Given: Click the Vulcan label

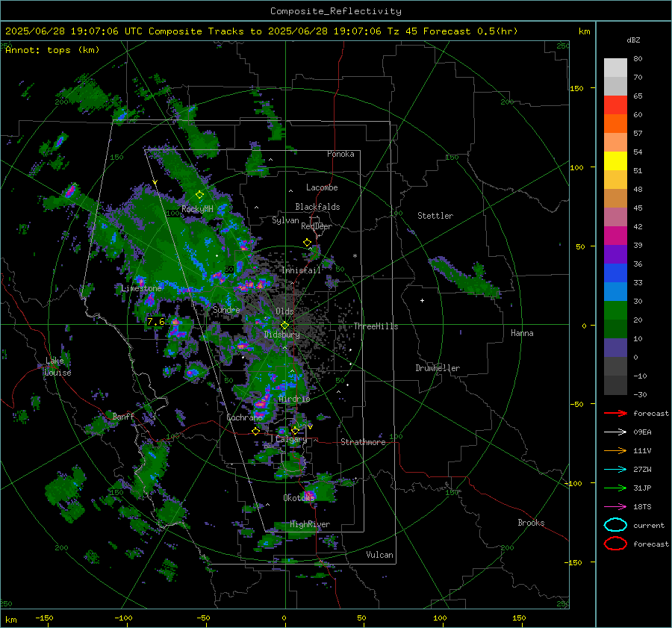Looking at the screenshot, I should click(379, 555).
